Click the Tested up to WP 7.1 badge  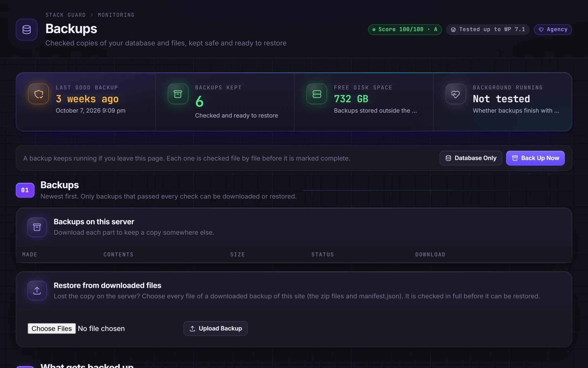[x=488, y=30]
